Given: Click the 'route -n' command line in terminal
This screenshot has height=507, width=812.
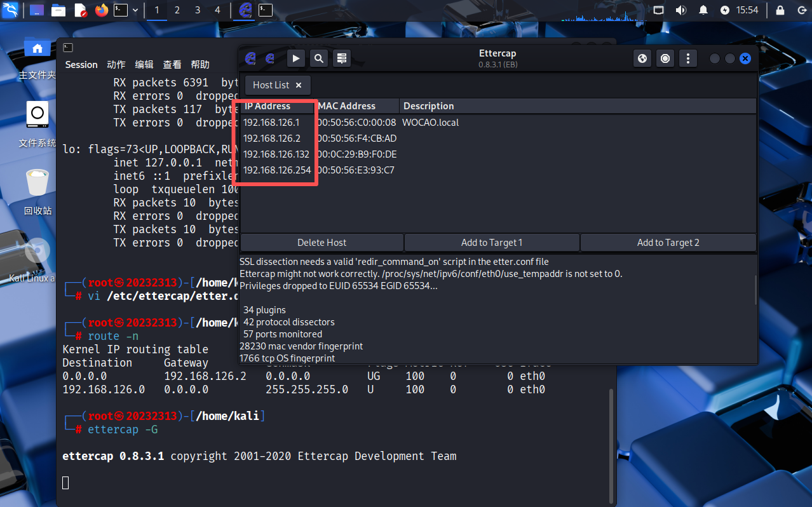Looking at the screenshot, I should pyautogui.click(x=113, y=336).
